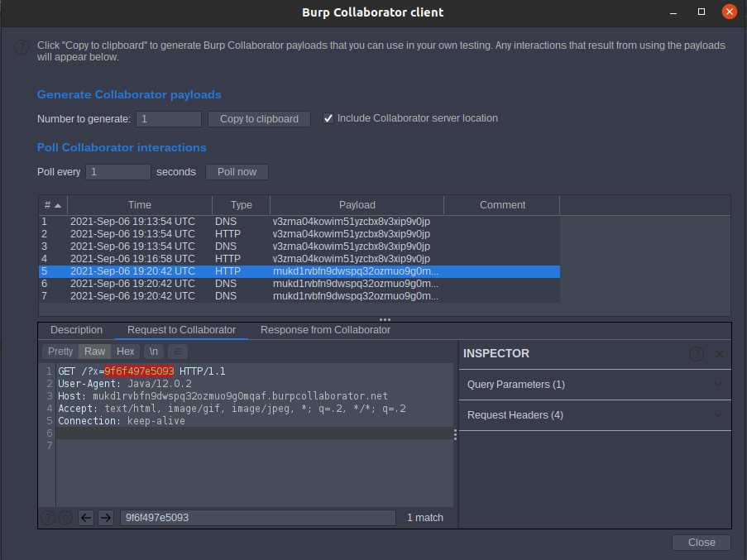Switch to Hex view
Viewport: 747px width, 560px height.
point(126,352)
